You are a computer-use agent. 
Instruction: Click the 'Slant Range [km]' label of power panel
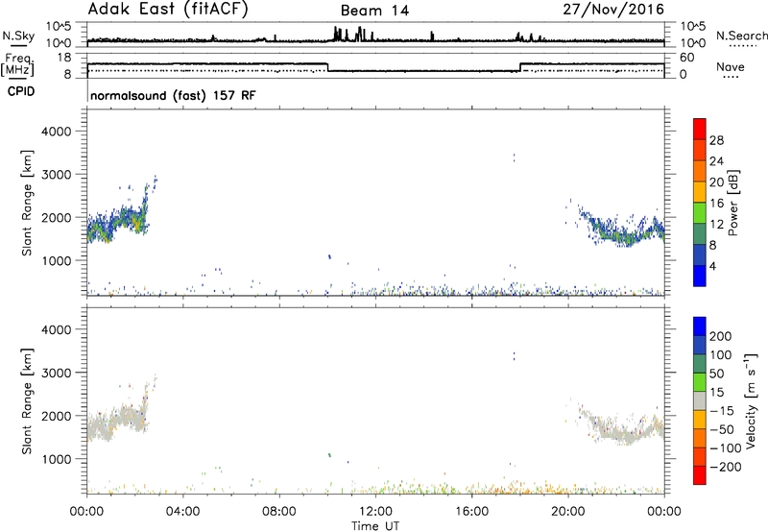(x=27, y=203)
